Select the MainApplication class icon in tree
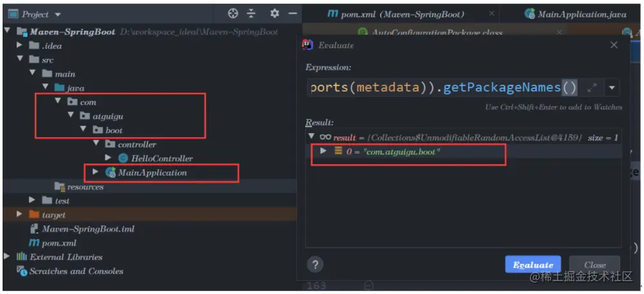 coord(111,172)
